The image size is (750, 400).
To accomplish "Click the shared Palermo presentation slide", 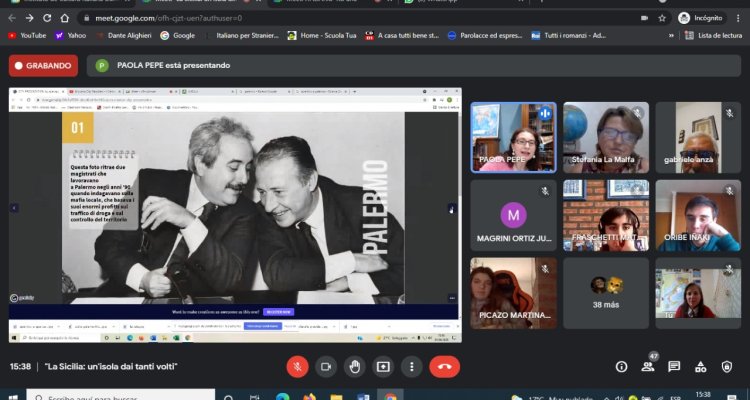I will click(233, 208).
